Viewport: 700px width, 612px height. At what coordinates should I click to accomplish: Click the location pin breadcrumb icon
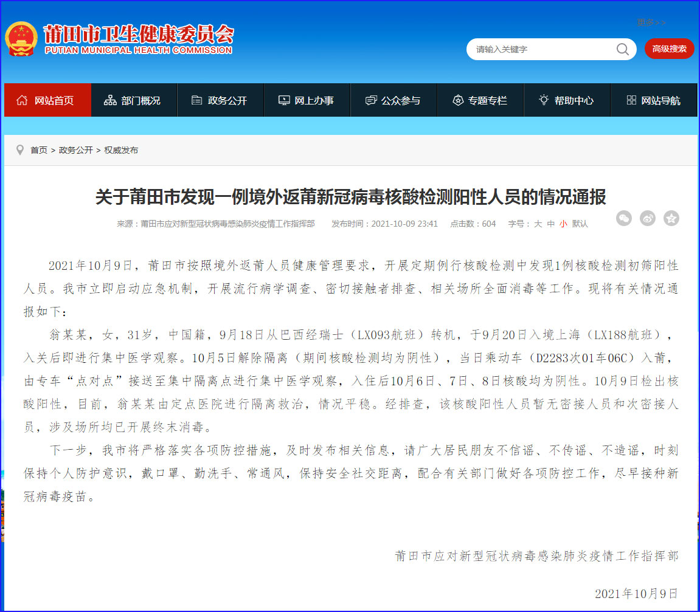point(20,150)
